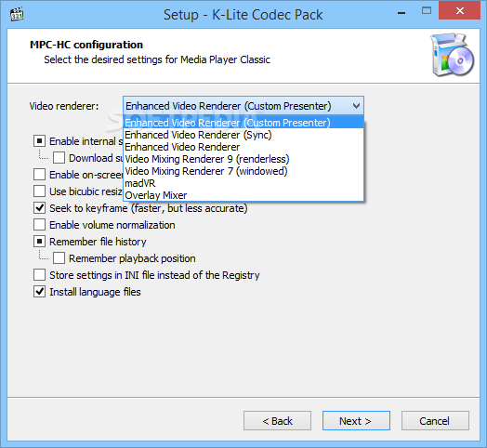This screenshot has width=487, height=448.
Task: Select Overlay Mixer renderer
Action: pos(243,195)
